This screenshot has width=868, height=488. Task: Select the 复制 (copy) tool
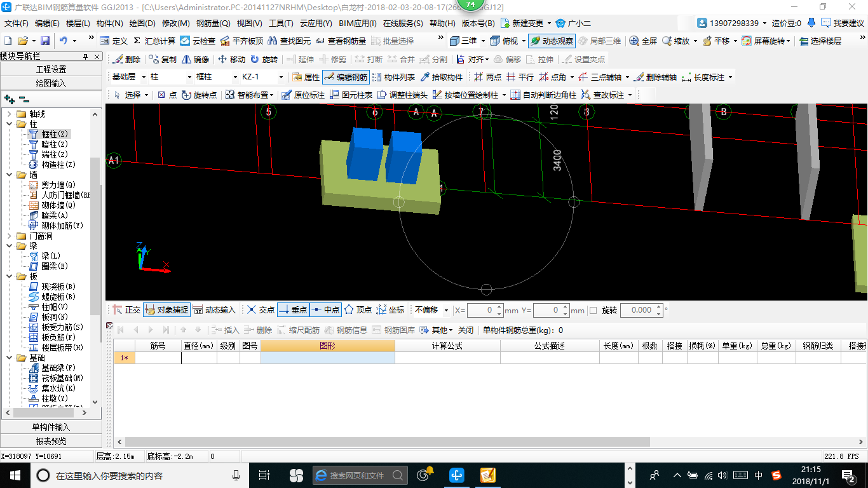(163, 59)
